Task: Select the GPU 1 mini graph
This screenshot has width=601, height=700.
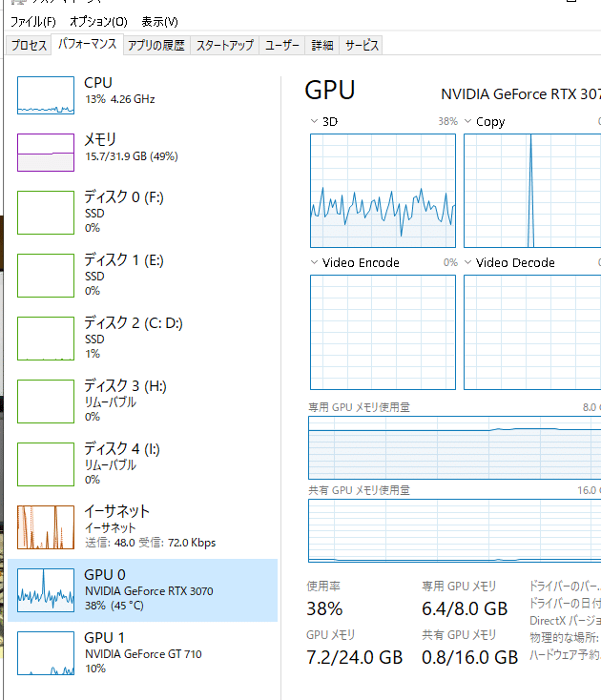Action: [46, 653]
